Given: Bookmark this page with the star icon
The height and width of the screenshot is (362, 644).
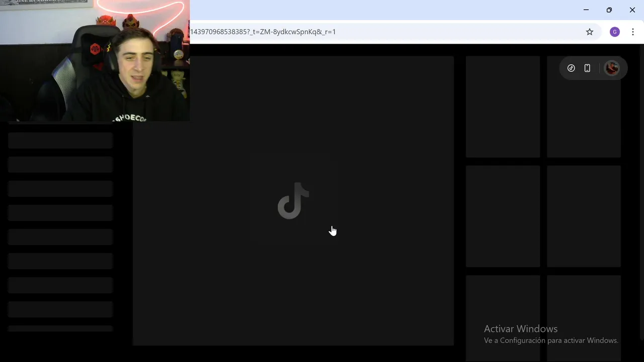Looking at the screenshot, I should coord(590,32).
